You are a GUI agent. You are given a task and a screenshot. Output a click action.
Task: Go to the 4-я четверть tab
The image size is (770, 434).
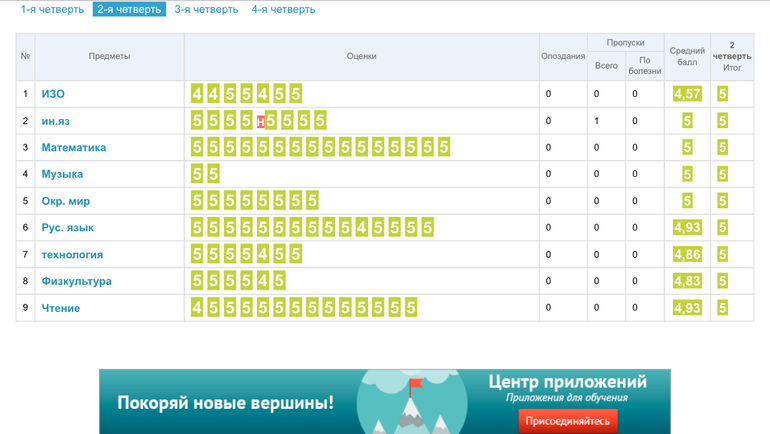[283, 10]
